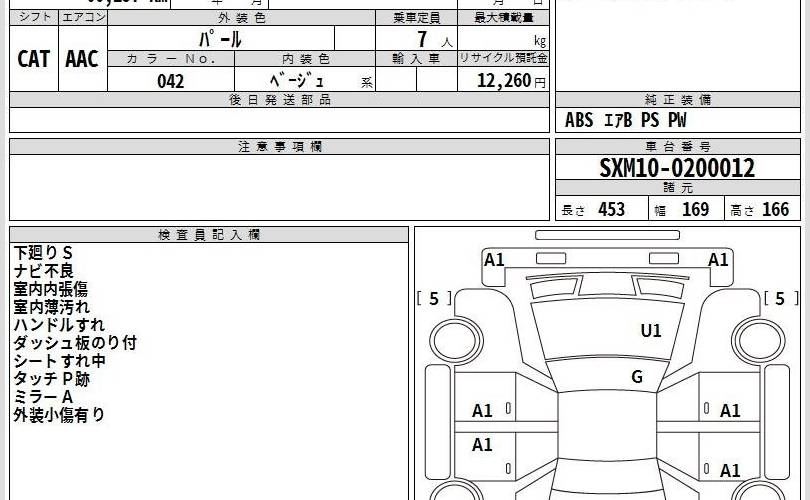Click the 注意事項欄 section header
Screen dimensions: 810x500
[x=279, y=147]
